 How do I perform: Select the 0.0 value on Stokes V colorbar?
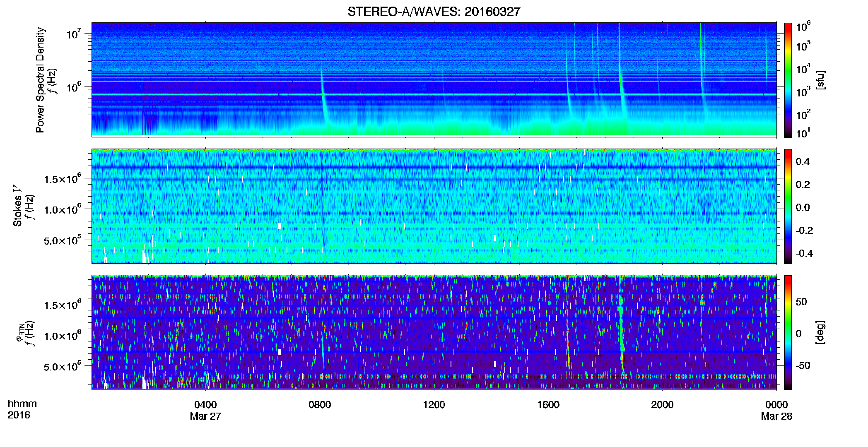[x=803, y=207]
